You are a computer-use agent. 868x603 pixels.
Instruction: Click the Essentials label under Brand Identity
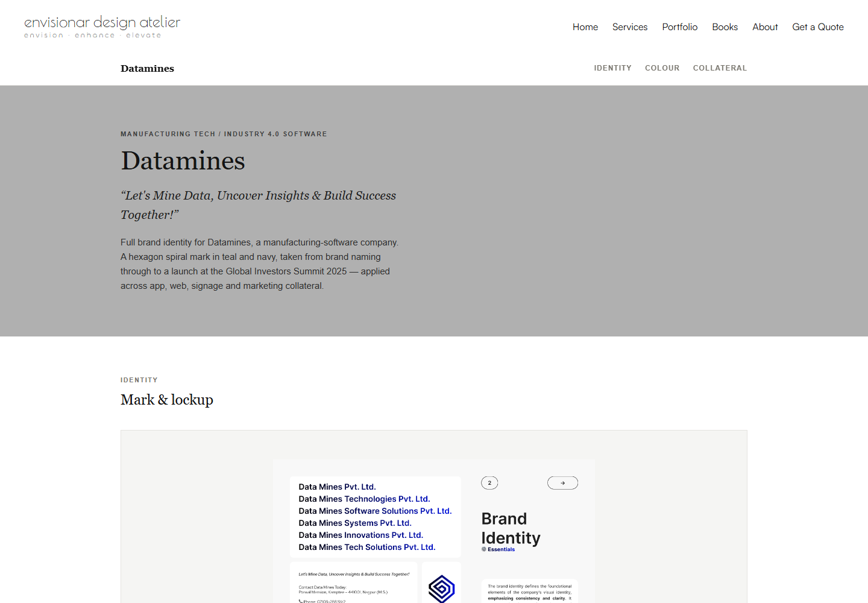[498, 549]
